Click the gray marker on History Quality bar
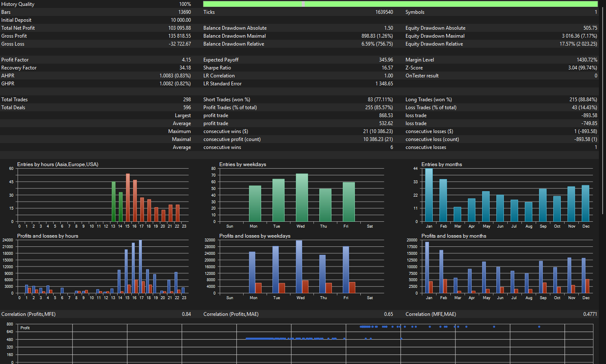Image resolution: width=606 pixels, height=364 pixels. click(x=303, y=4)
